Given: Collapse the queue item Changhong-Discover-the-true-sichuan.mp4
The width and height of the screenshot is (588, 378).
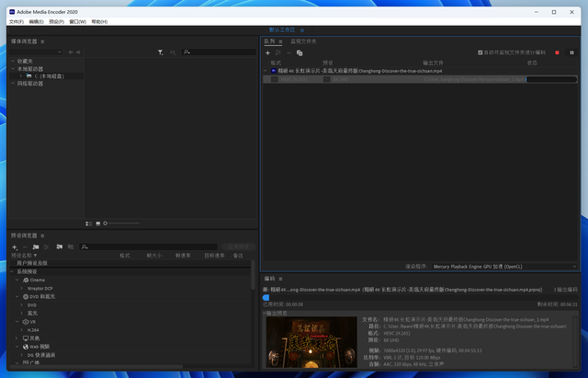Looking at the screenshot, I should pos(266,71).
